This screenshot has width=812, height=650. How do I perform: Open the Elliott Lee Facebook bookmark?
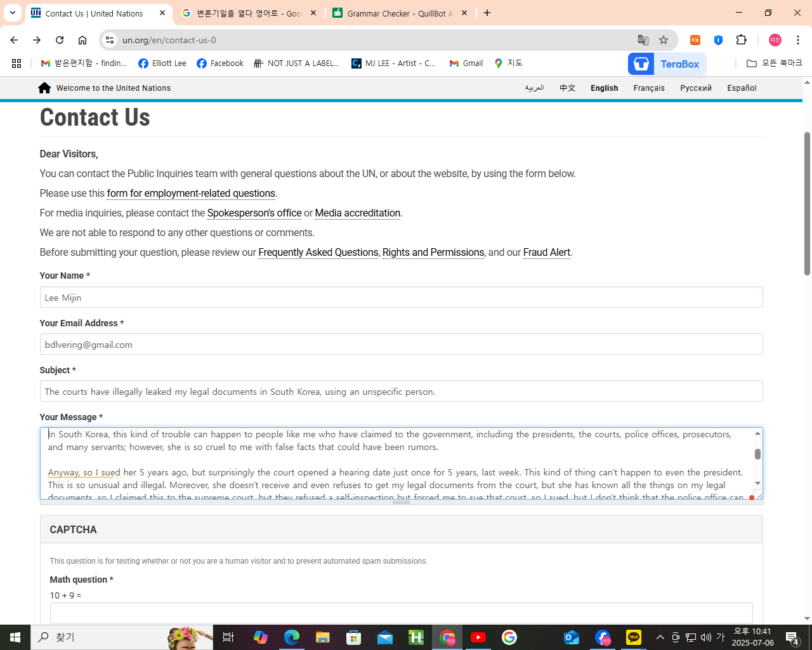162,63
